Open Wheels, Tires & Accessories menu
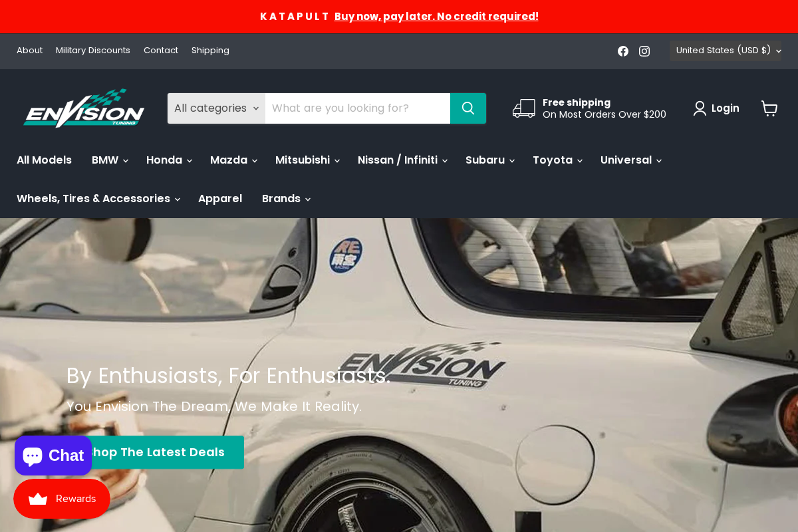This screenshot has height=532, width=798. pyautogui.click(x=97, y=198)
